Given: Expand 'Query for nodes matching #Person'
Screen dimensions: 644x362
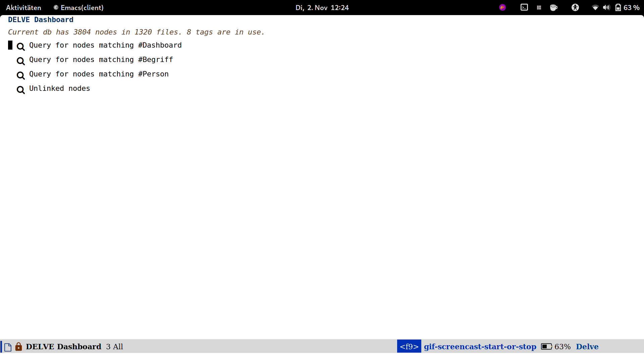Looking at the screenshot, I should click(99, 74).
